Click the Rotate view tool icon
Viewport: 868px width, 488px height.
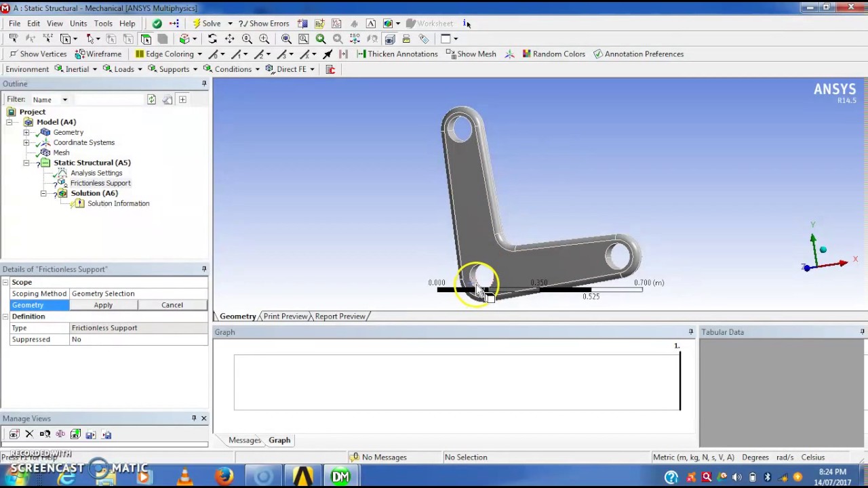(212, 39)
